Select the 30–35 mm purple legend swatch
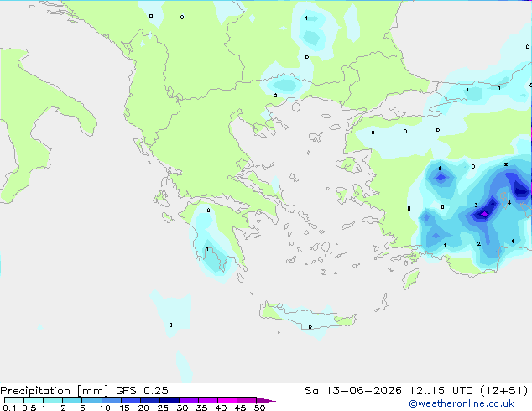This screenshot has width=532, height=411. [x=189, y=400]
